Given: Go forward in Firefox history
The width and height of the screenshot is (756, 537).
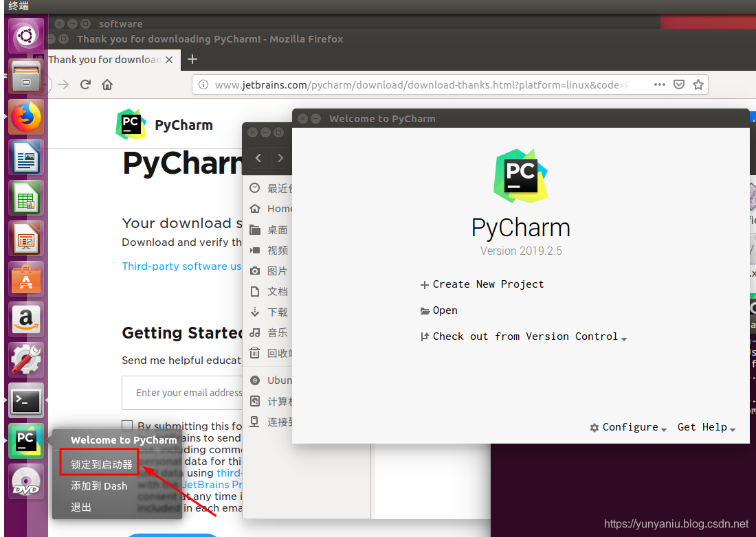Looking at the screenshot, I should click(63, 84).
